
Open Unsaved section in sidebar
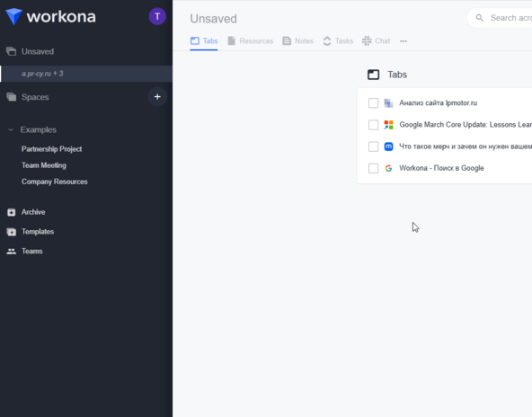[38, 51]
